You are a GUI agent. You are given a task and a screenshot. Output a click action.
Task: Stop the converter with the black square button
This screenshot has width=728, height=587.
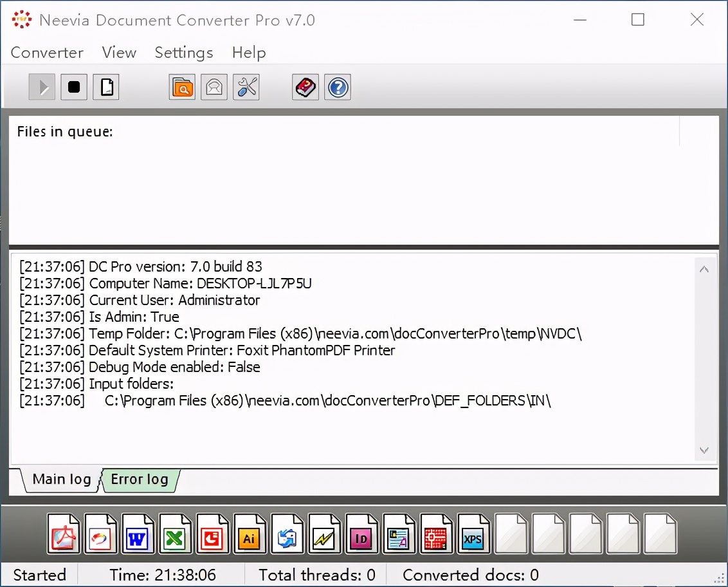[74, 87]
